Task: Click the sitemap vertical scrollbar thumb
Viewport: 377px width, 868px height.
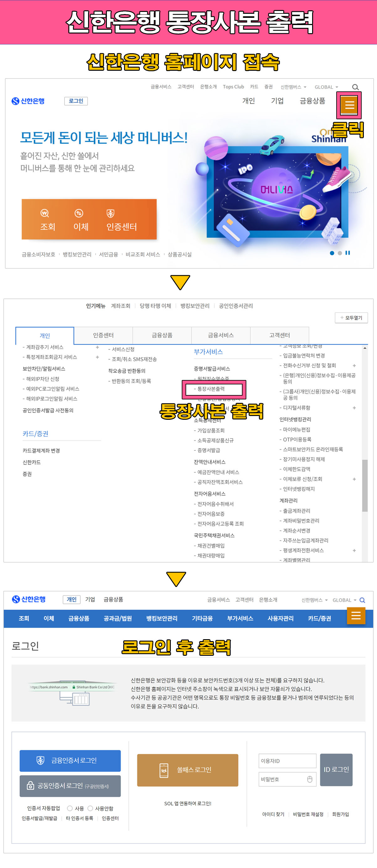Action: click(364, 485)
